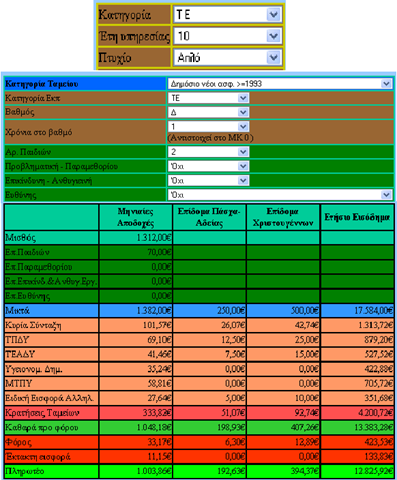397x480 pixels.
Task: Click the Φόρος row label
Action: click(19, 442)
